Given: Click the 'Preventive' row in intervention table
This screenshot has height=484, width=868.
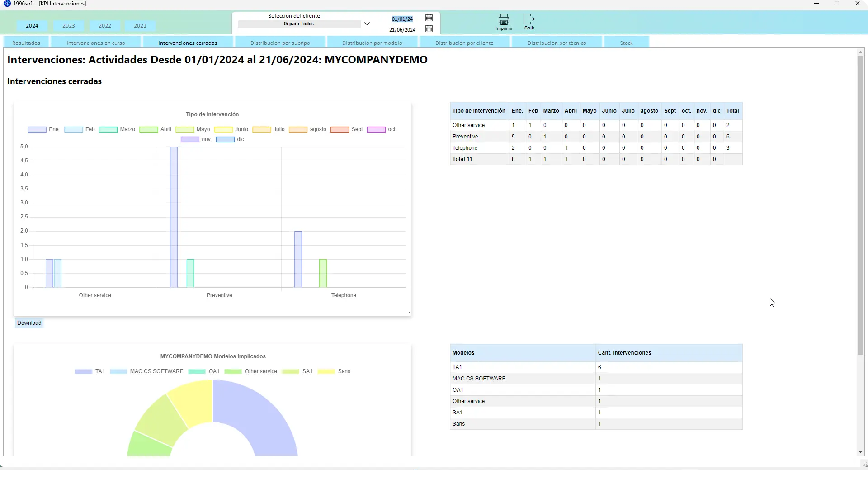Looking at the screenshot, I should tap(596, 137).
